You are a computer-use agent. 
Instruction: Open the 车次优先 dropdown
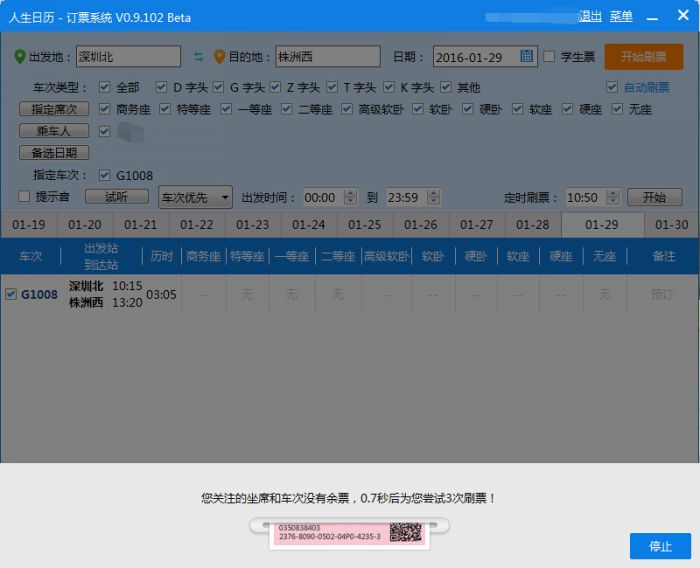click(x=196, y=197)
